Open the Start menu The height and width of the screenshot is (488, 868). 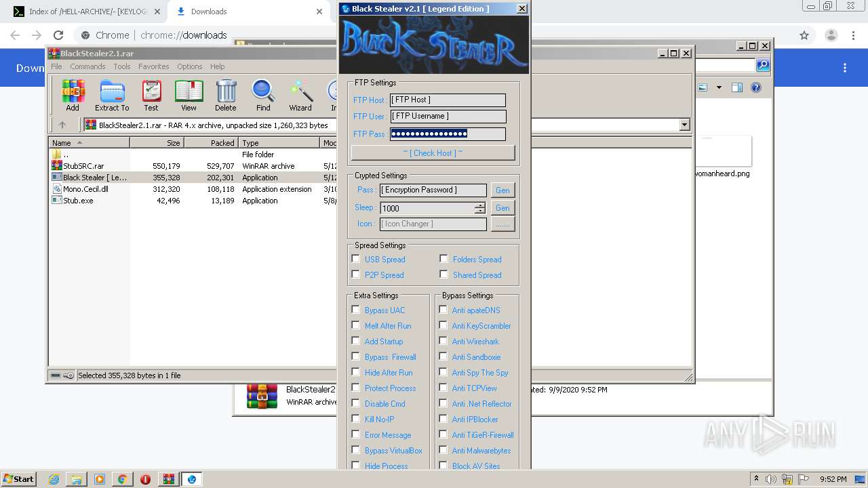[x=18, y=479]
